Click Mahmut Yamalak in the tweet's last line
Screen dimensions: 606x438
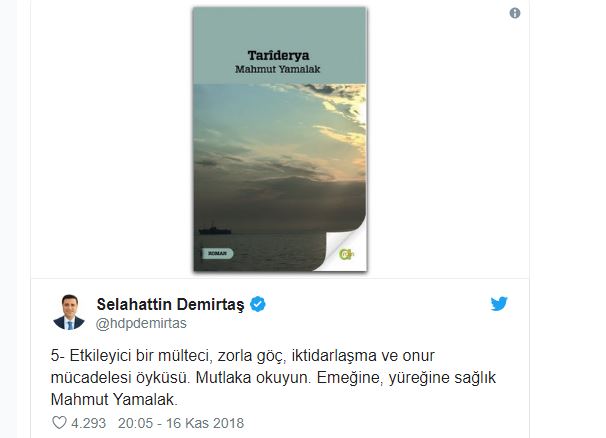pos(114,399)
